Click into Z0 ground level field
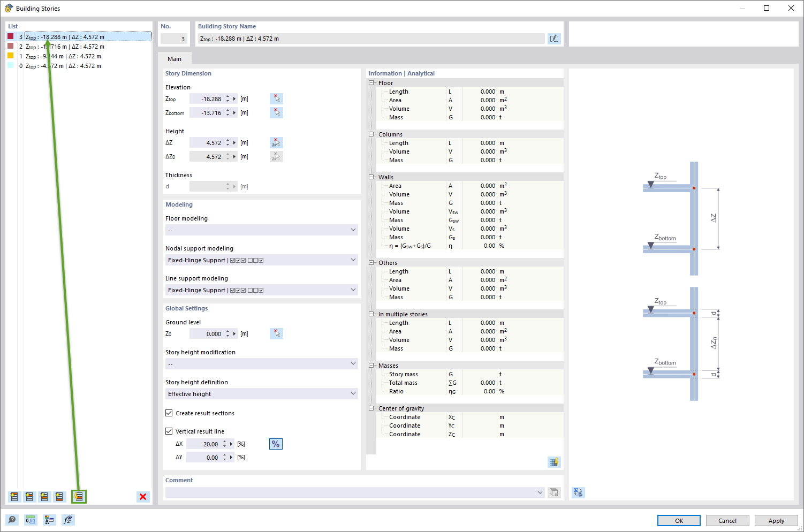Screen dimensions: 804x532 pyautogui.click(x=207, y=334)
